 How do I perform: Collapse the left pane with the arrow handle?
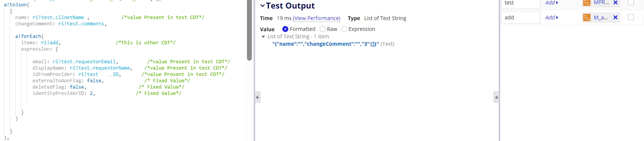tap(257, 97)
